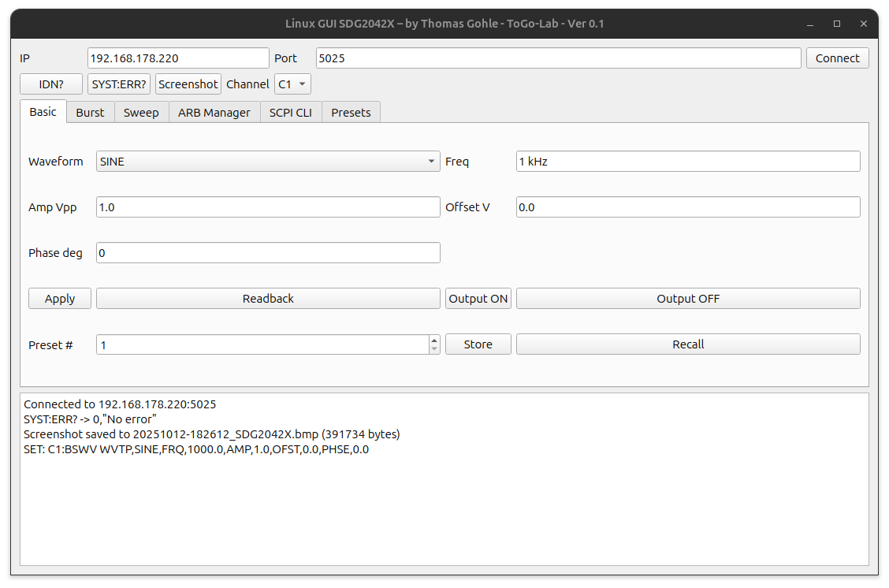
Task: Click the Output OFF button
Action: pos(687,299)
